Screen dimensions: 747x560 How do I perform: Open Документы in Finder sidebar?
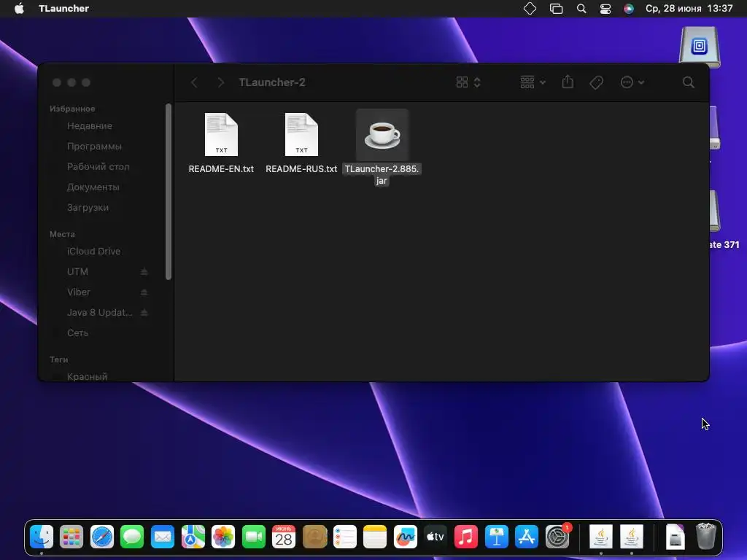93,187
